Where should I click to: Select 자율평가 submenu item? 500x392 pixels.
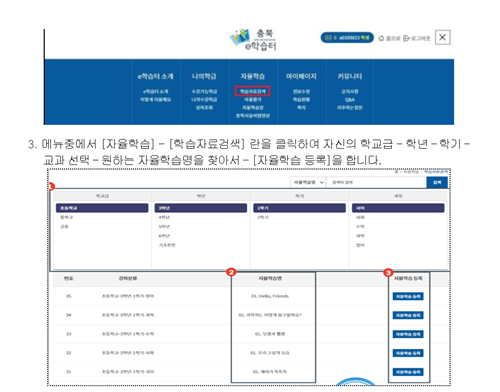253,99
